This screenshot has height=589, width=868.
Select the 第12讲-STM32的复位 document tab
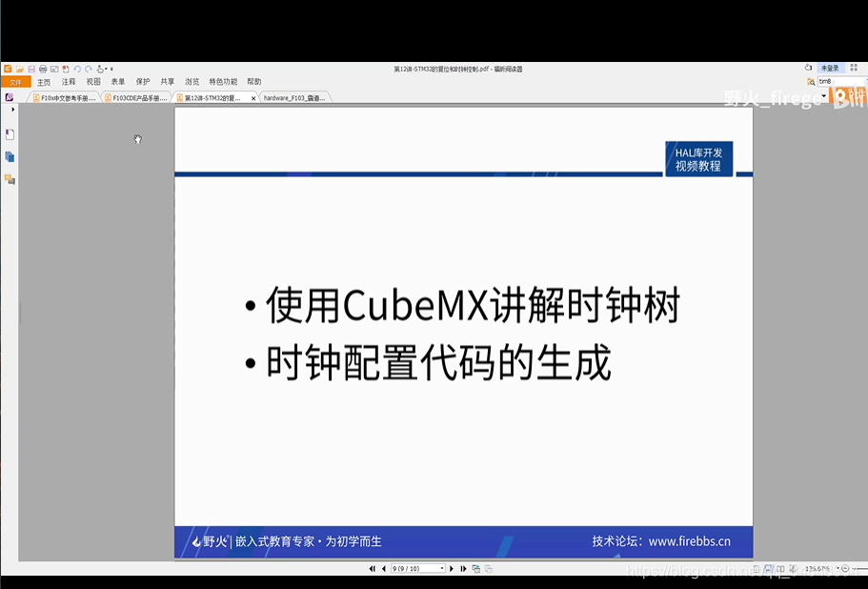click(x=212, y=98)
